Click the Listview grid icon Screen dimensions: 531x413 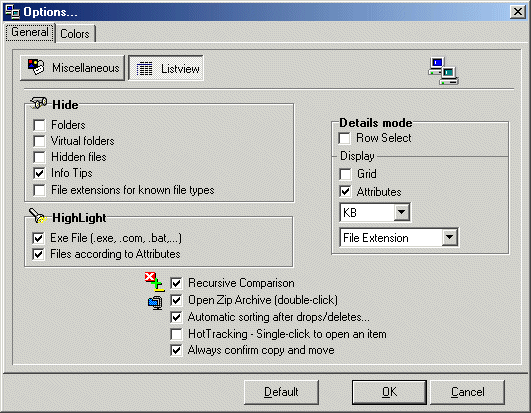145,69
